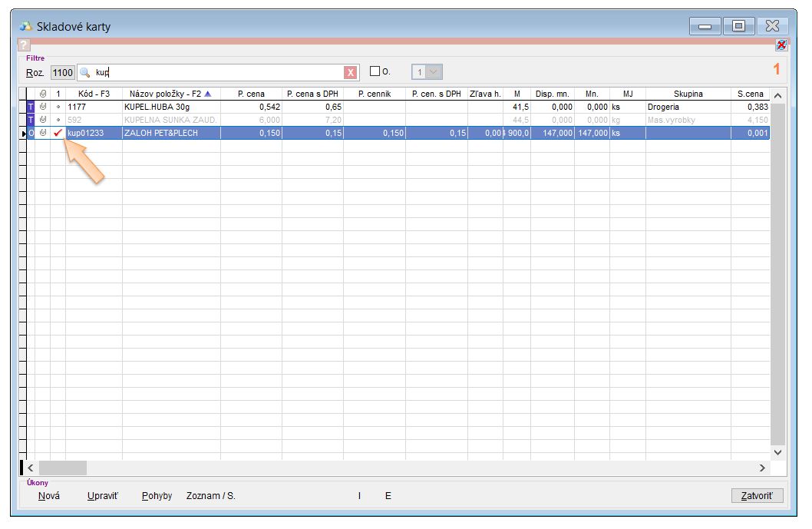Click the Zatvoriť button
The height and width of the screenshot is (529, 812).
pos(757,496)
